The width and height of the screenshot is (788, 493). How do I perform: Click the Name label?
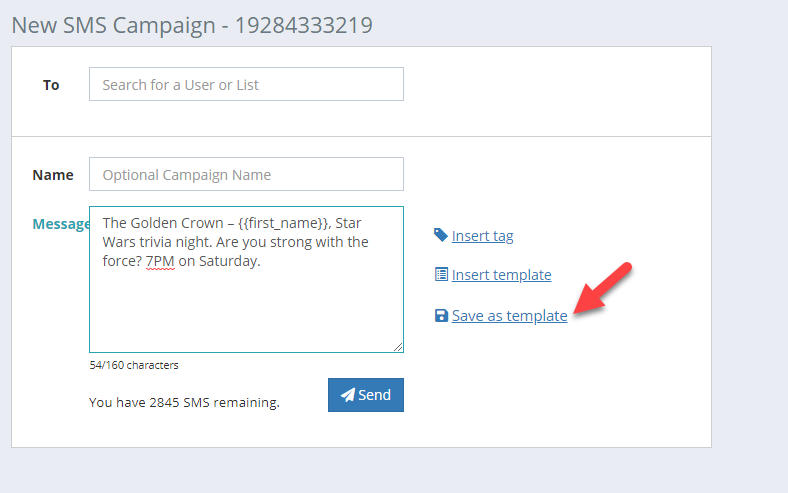coord(53,175)
